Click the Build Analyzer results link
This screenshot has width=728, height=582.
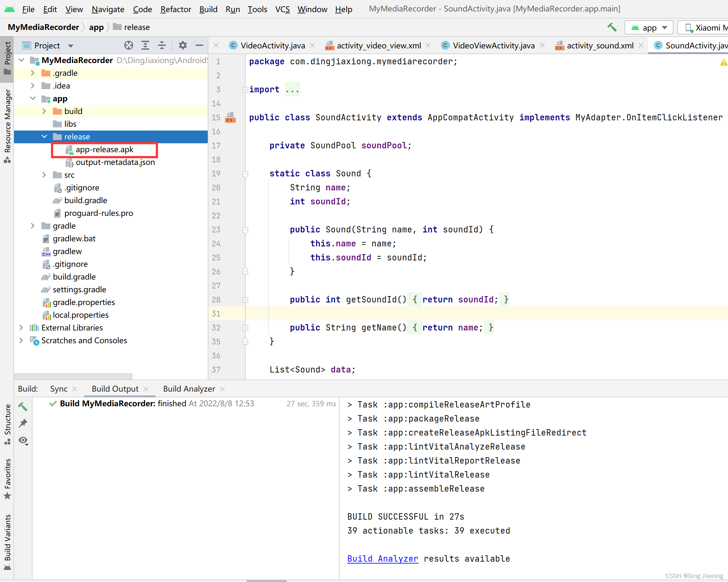click(383, 559)
